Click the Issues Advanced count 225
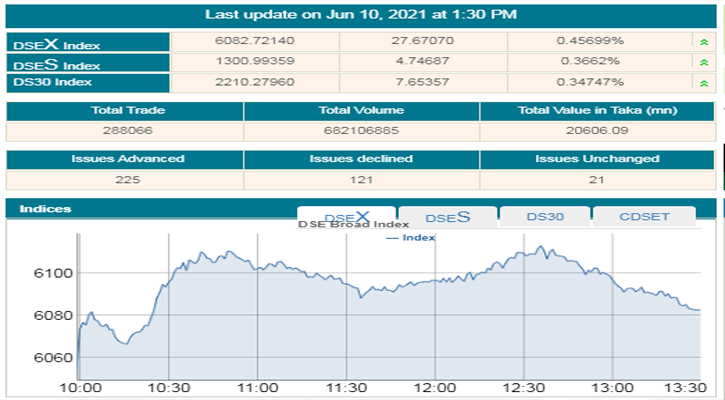Screen dimensions: 725x400 click(125, 179)
